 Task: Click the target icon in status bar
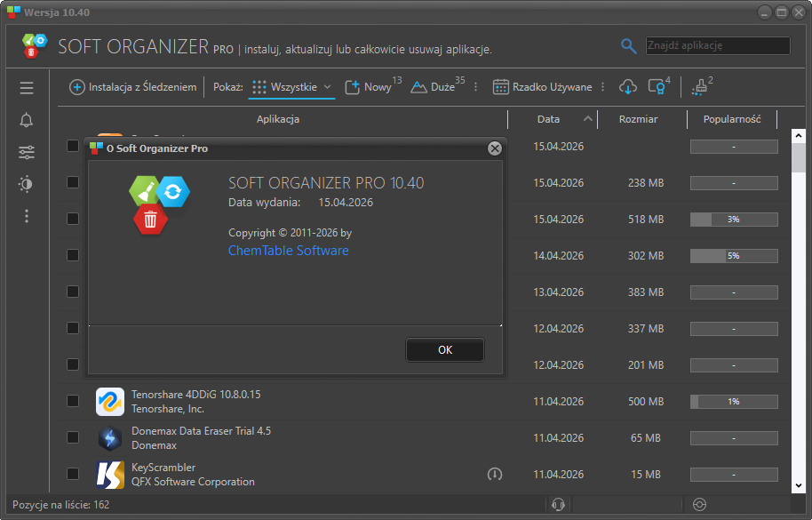(699, 505)
